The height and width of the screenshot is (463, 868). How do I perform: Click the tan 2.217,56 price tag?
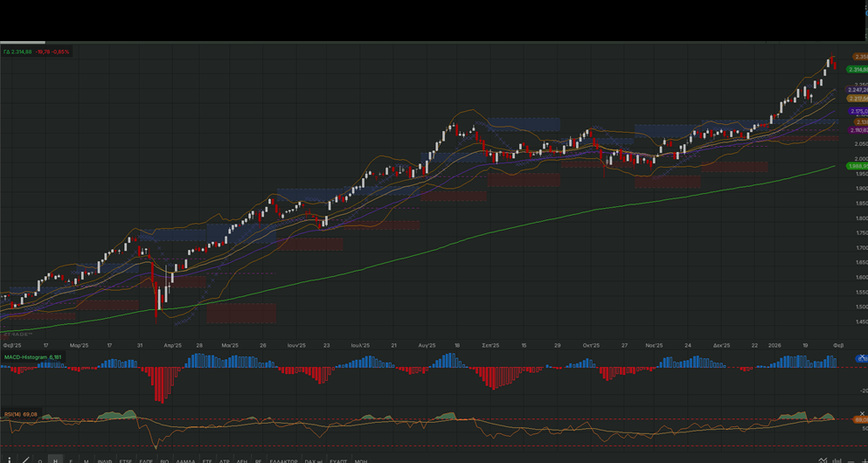857,99
